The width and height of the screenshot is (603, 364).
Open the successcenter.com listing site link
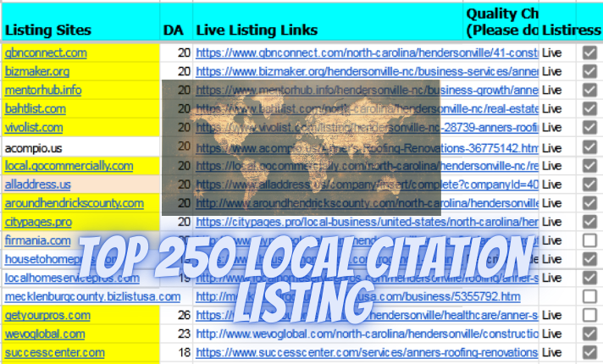(54, 352)
